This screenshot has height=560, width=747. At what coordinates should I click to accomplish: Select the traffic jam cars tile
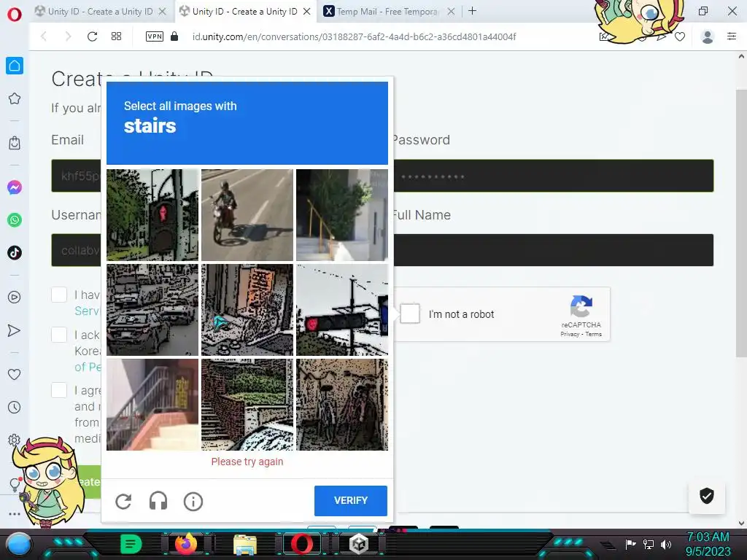[152, 310]
